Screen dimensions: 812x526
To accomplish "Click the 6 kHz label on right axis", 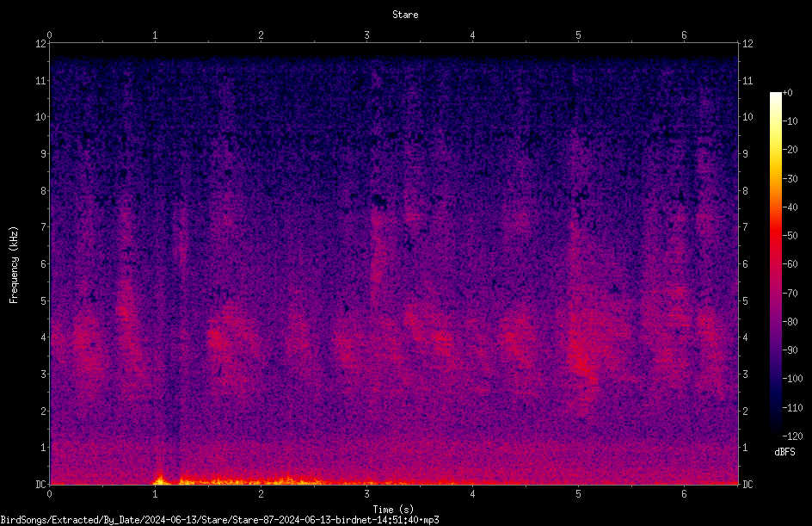I will (745, 263).
